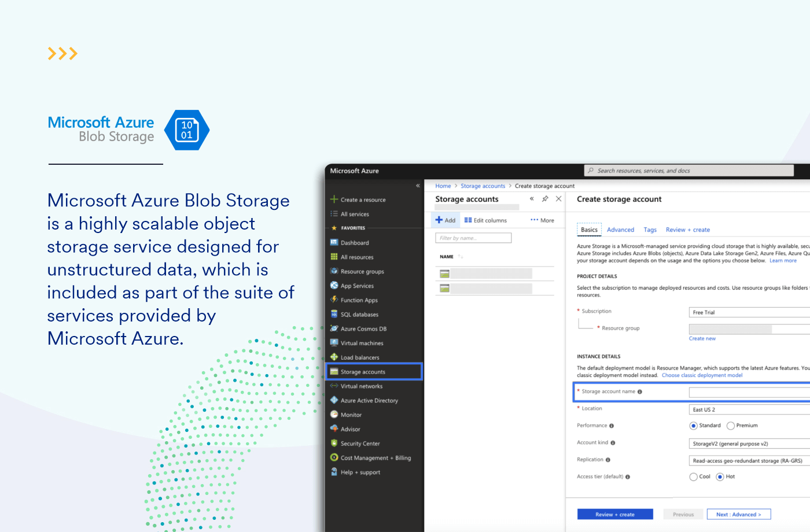The height and width of the screenshot is (532, 810).
Task: Choose Cool access tier
Action: pos(693,477)
